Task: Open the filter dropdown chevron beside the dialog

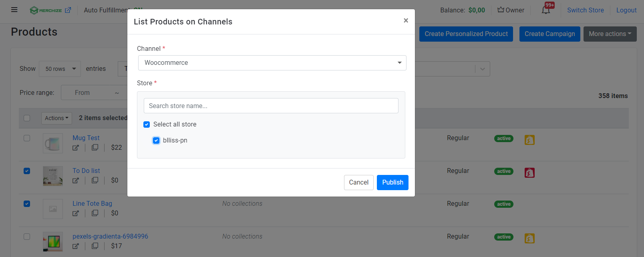Action: point(483,69)
